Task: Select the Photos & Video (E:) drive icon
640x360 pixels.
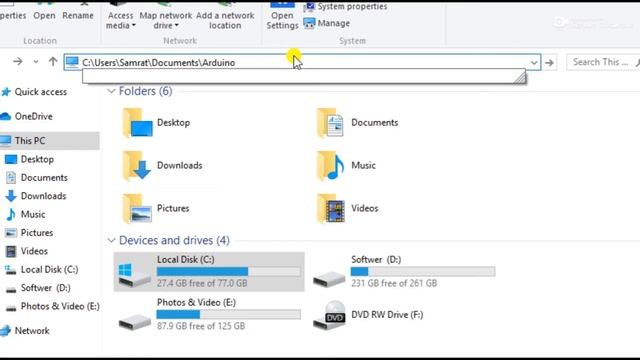Action: (135, 322)
